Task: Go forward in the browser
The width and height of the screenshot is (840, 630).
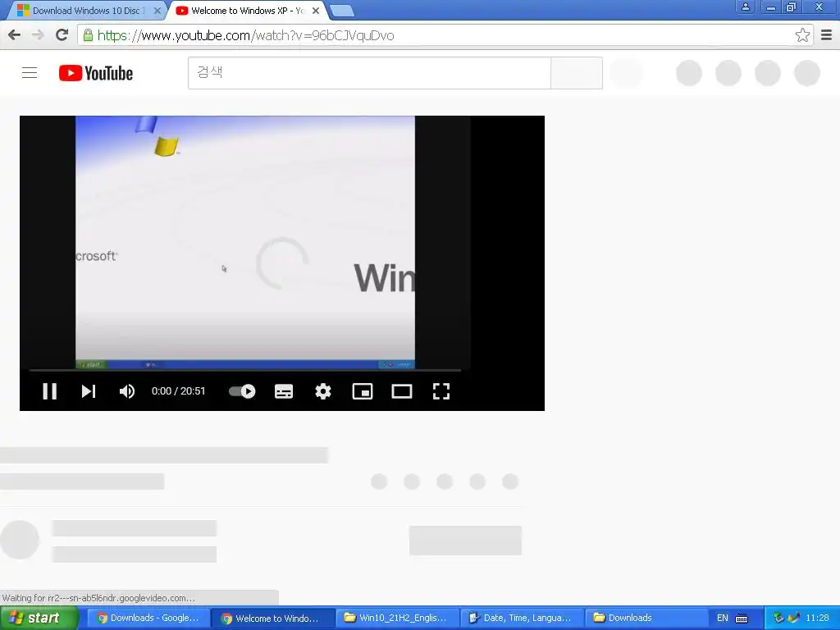Action: coord(38,35)
